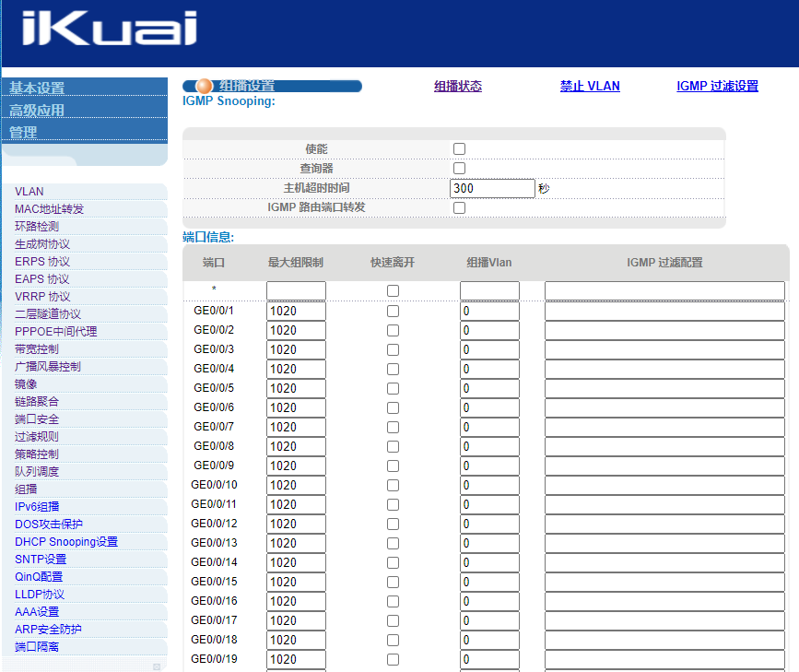799x672 pixels.
Task: Click the 端口信息 section heading
Action: 208,237
